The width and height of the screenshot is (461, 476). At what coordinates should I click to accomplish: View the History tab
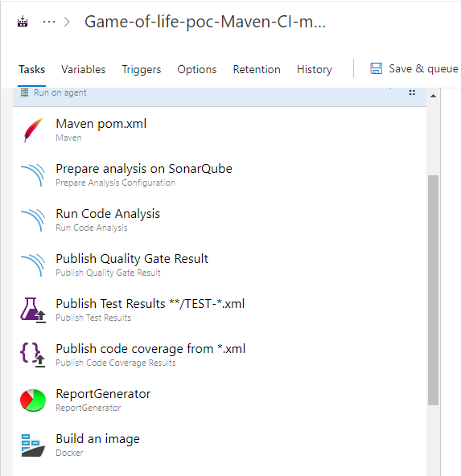pos(315,69)
